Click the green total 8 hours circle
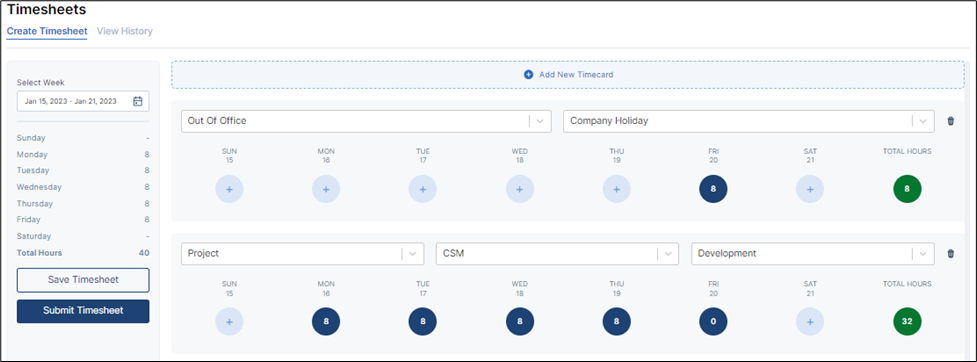977x362 pixels. pyautogui.click(x=907, y=189)
